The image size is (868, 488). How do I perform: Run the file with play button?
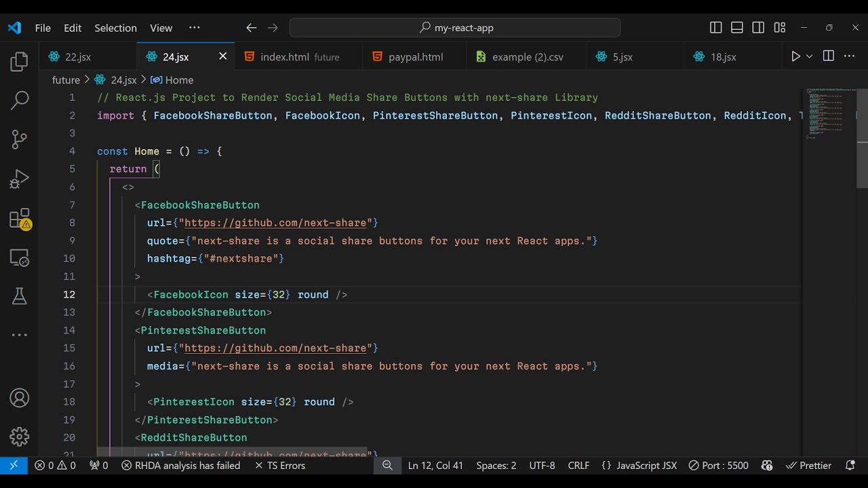coord(795,56)
